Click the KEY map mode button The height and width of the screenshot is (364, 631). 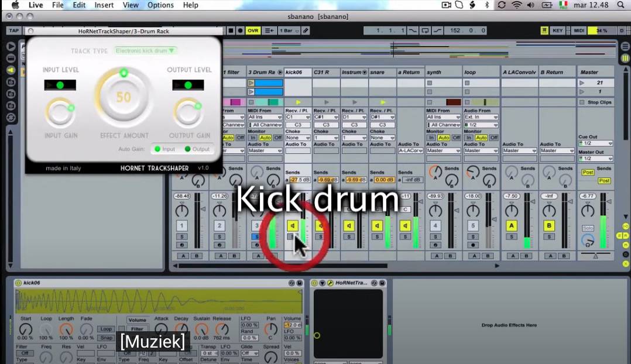pos(558,30)
